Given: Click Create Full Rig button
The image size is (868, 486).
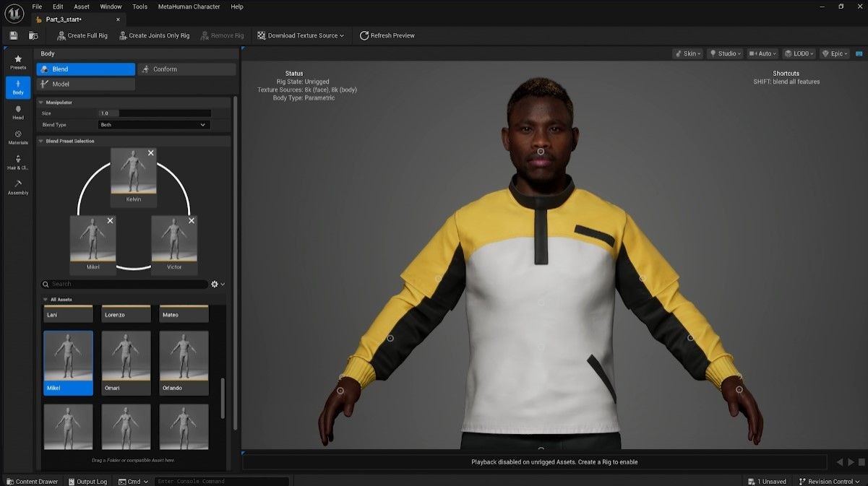Looking at the screenshot, I should [82, 35].
